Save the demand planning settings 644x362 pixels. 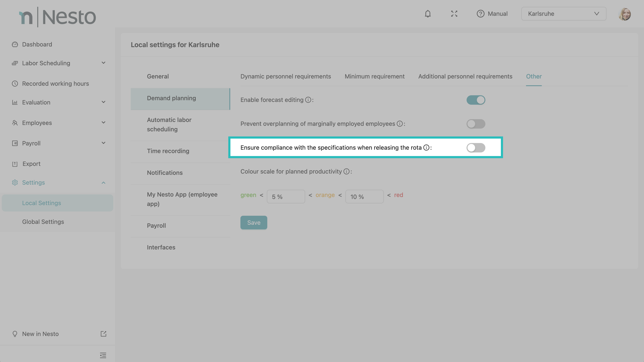[x=254, y=222]
